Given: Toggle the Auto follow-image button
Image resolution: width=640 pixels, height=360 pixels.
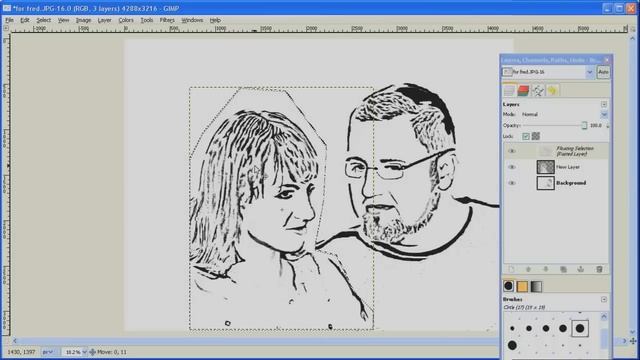Looking at the screenshot, I should [603, 72].
